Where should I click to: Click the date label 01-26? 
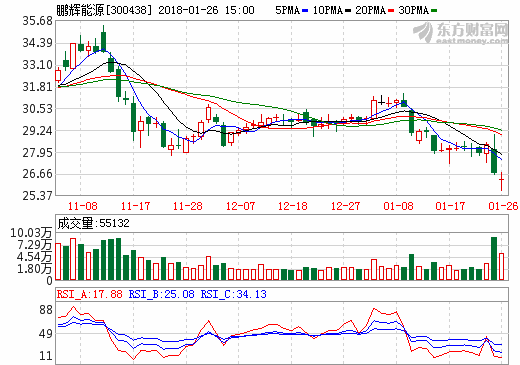pyautogui.click(x=503, y=206)
